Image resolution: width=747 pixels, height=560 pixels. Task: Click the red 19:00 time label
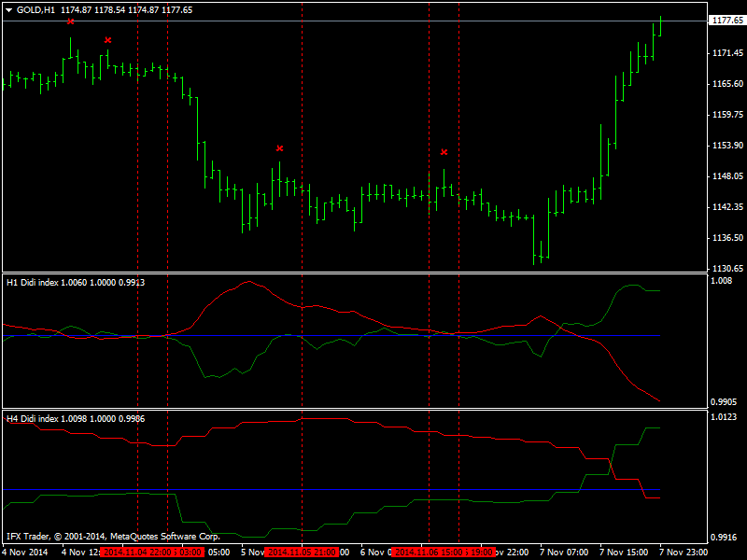click(482, 553)
